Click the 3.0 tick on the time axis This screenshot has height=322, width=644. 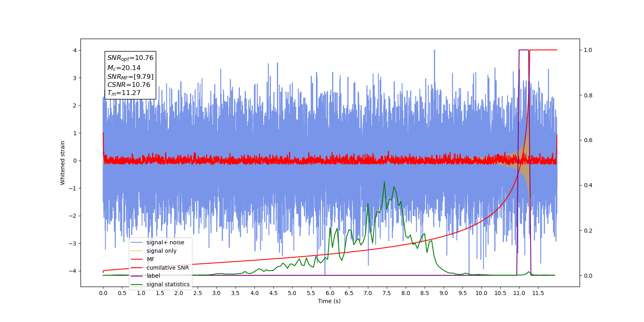click(217, 293)
